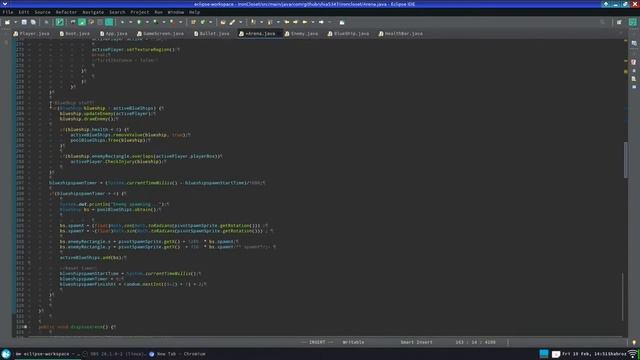Open the Coverage history dropdown arrow
The image size is (640, 360).
[x=164, y=22]
